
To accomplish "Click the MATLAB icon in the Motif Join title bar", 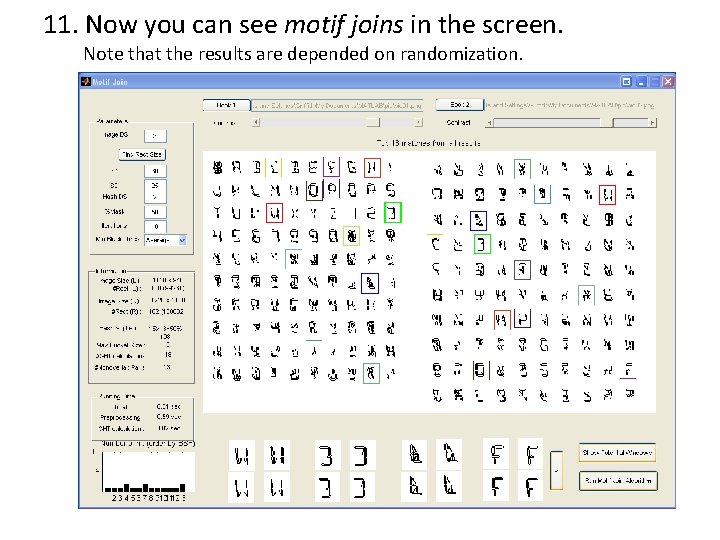I will [x=86, y=82].
